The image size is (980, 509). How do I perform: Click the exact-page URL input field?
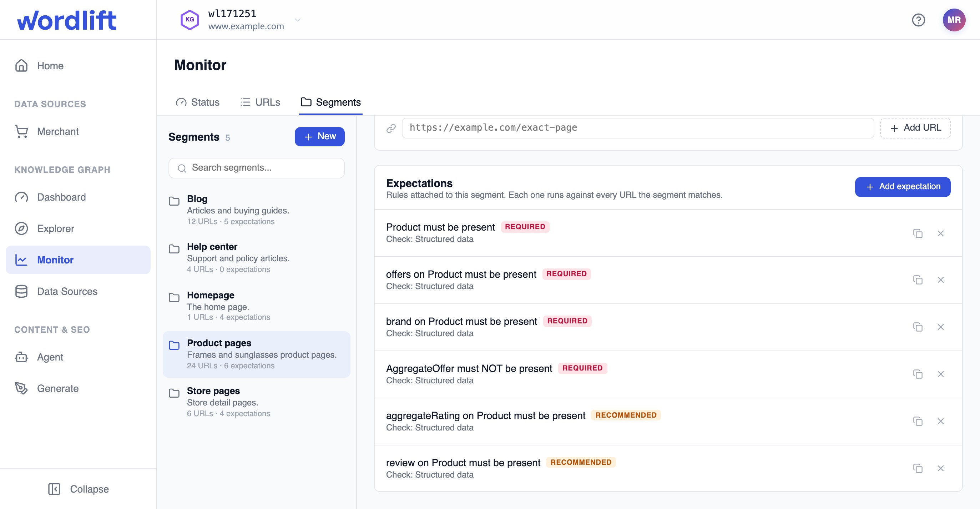638,128
